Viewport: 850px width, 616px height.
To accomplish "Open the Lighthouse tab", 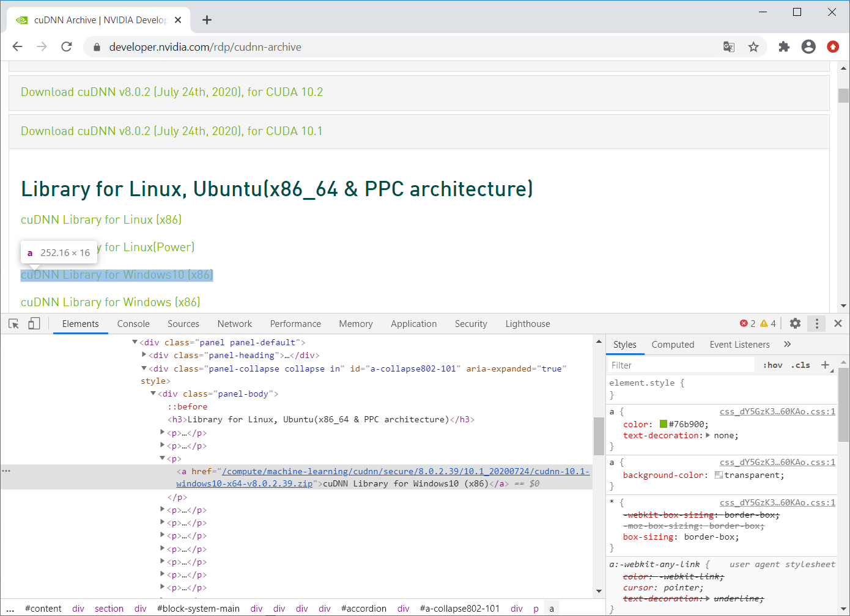I will pos(528,324).
